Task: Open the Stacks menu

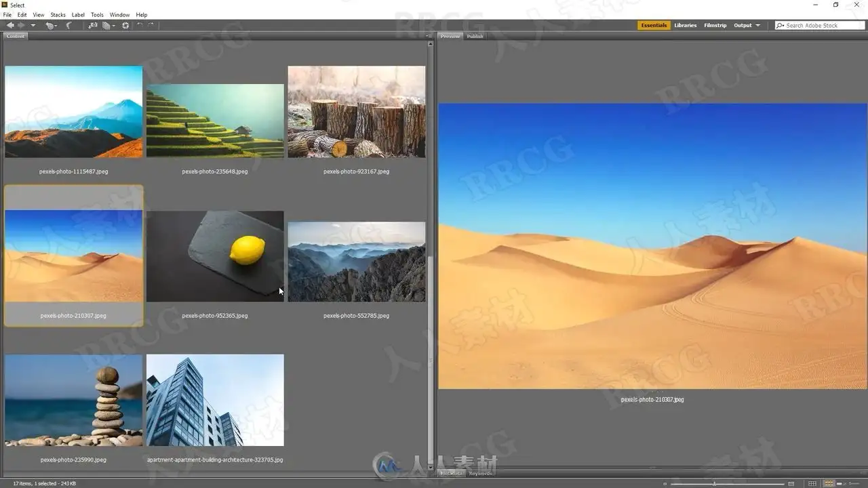Action: (58, 14)
